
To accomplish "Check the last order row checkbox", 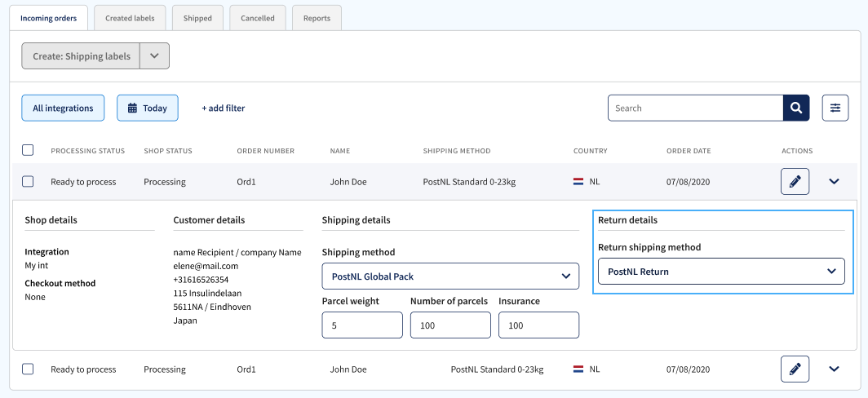I will (28, 369).
